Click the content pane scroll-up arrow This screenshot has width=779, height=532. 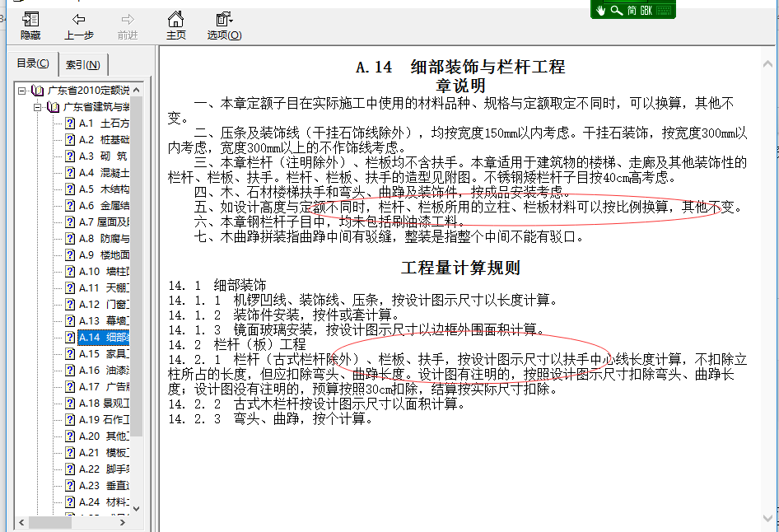coord(767,64)
